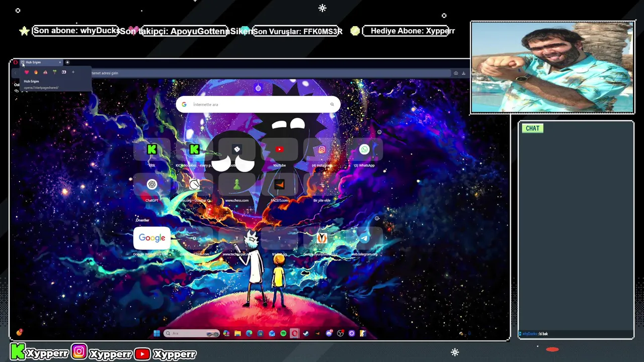644x362 pixels.
Task: Open the WhatsApp speed dial tile
Action: (x=364, y=149)
